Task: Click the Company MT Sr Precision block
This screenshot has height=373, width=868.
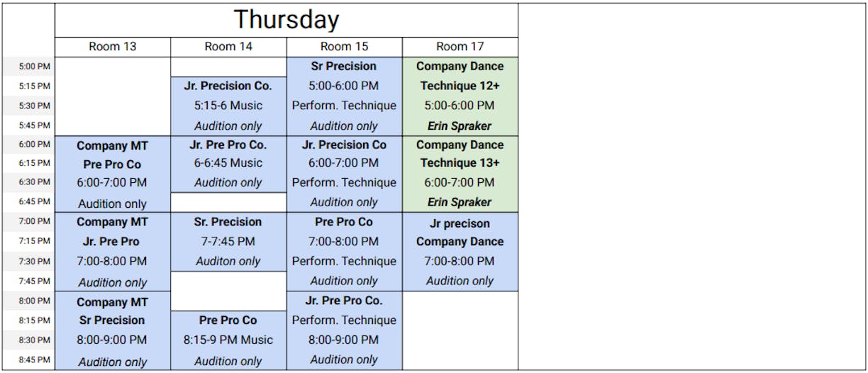Action: [113, 330]
